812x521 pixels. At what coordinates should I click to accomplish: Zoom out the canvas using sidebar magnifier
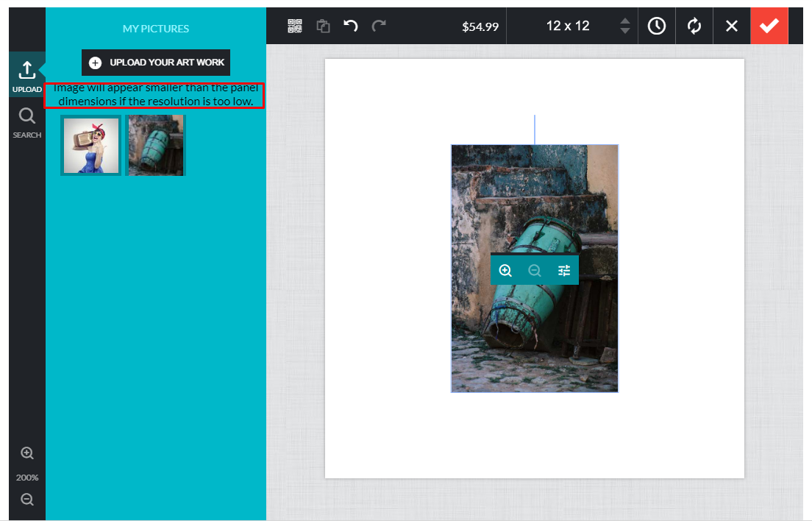tap(27, 499)
